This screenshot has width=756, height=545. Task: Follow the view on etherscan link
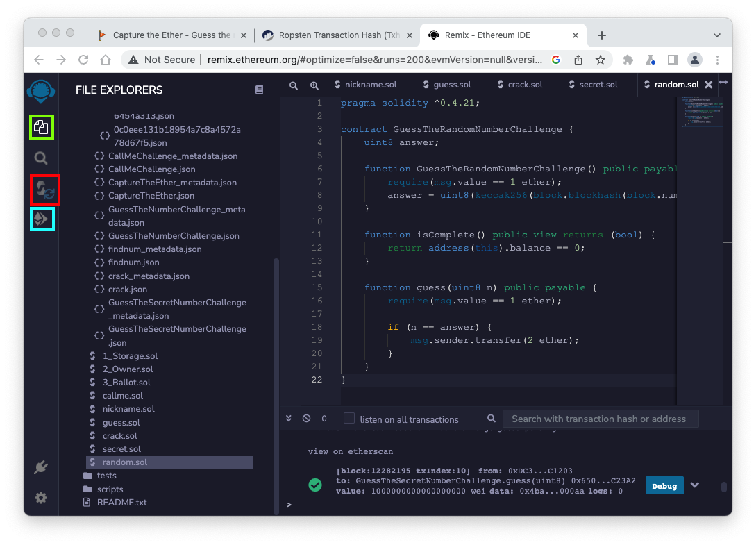tap(351, 451)
